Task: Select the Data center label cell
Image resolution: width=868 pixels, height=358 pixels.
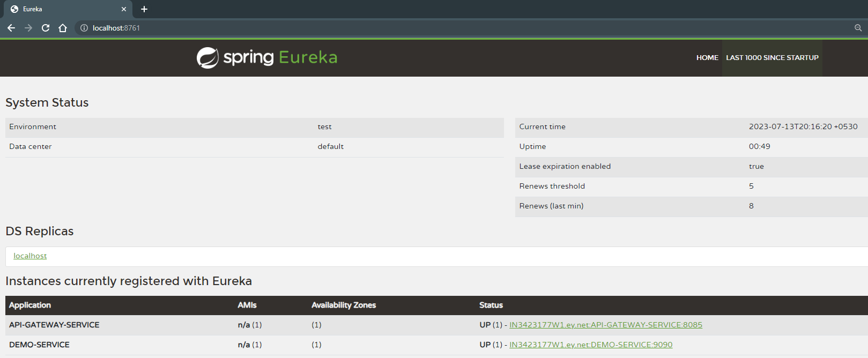Action: pos(31,147)
